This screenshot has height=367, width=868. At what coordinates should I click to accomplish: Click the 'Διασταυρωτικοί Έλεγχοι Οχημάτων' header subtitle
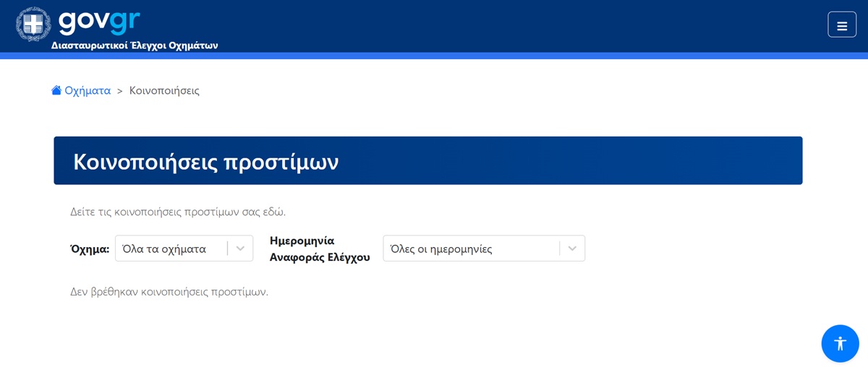tap(135, 46)
